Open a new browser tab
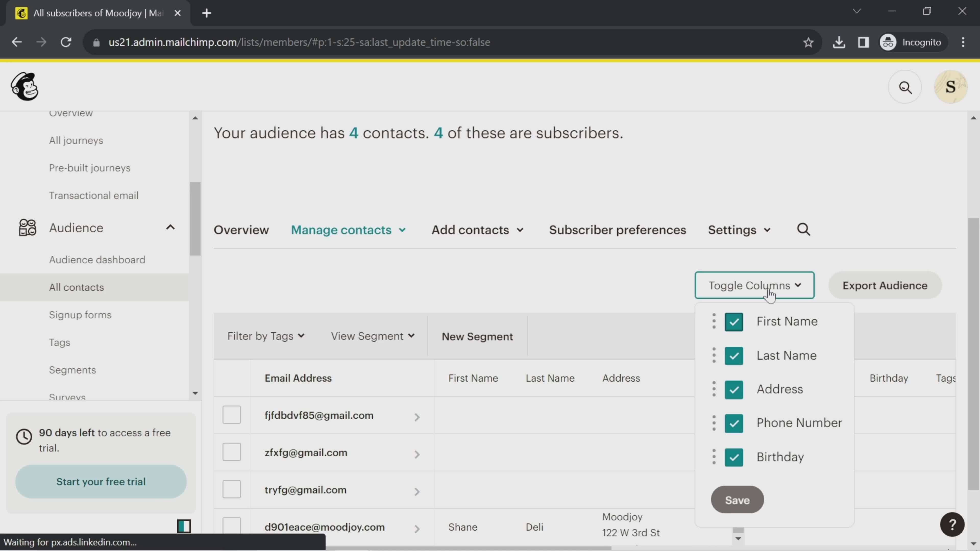 pos(206,13)
